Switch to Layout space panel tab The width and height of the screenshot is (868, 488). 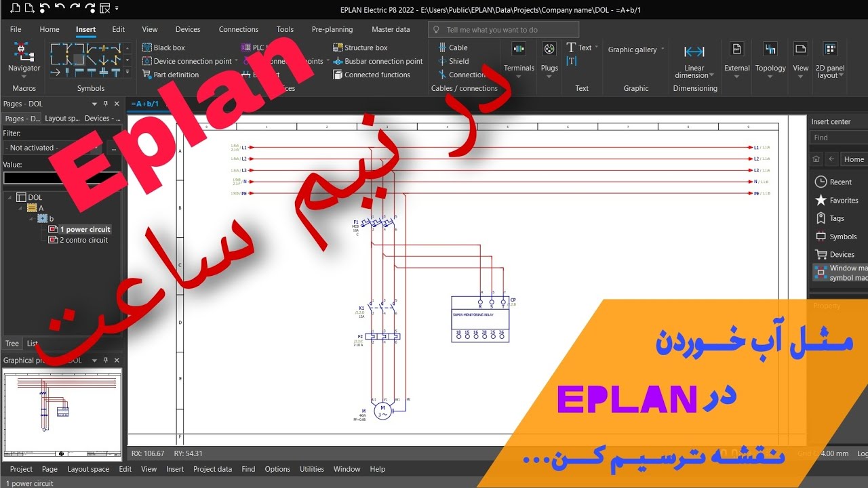[x=62, y=119]
